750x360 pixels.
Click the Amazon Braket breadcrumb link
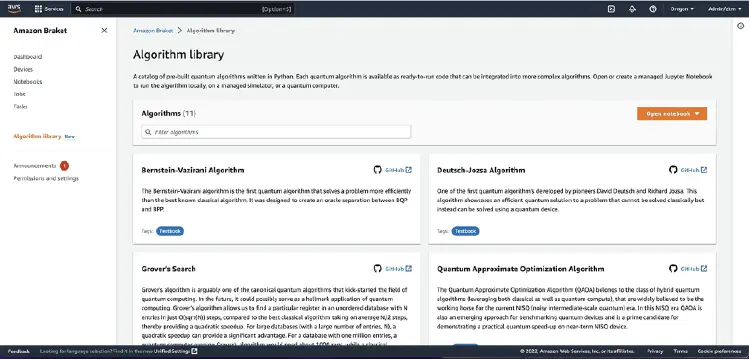pyautogui.click(x=153, y=30)
